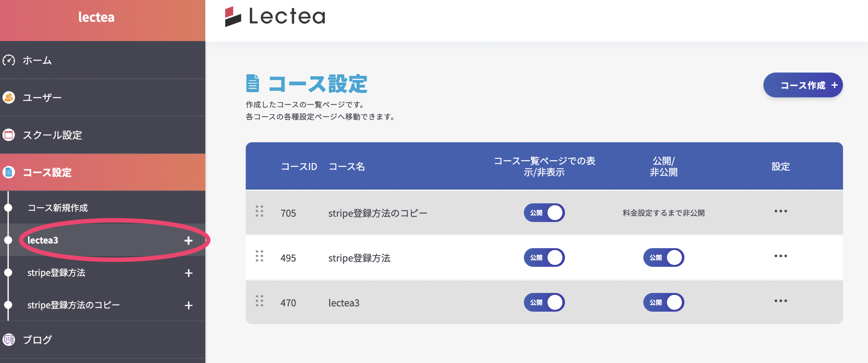
Task: Click the Blog icon in sidebar
Action: (9, 339)
